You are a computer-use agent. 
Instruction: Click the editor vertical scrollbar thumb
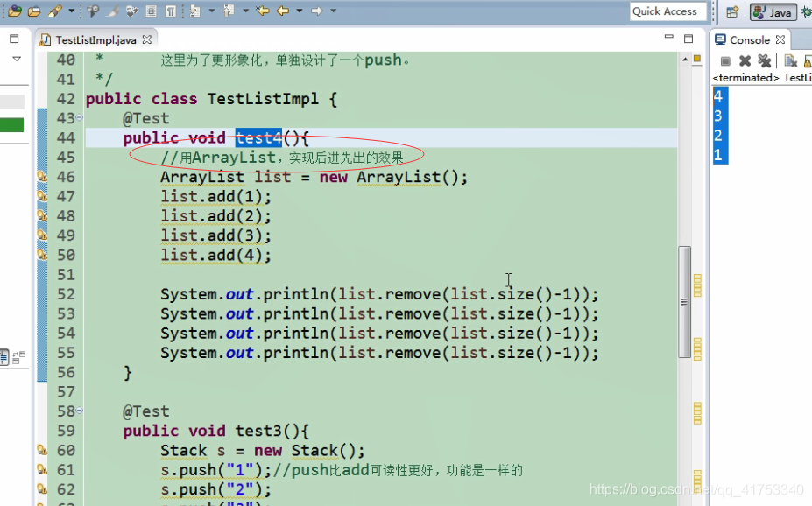coord(685,302)
